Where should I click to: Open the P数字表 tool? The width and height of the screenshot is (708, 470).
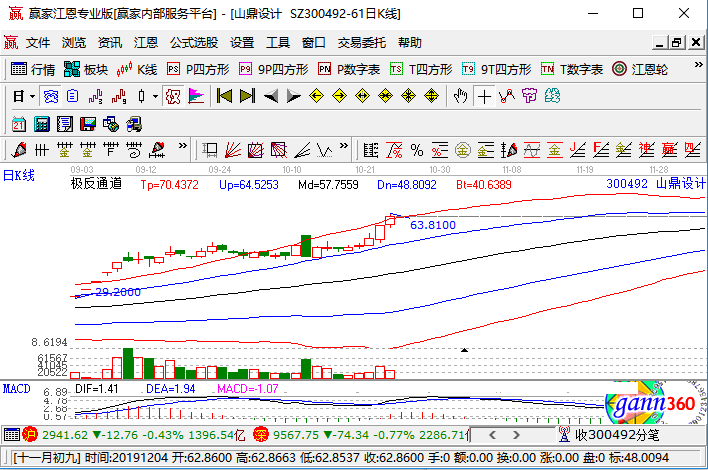click(x=349, y=70)
